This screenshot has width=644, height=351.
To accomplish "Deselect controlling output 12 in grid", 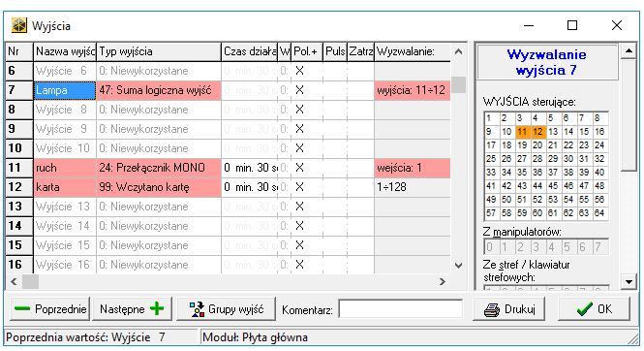I will [x=537, y=132].
